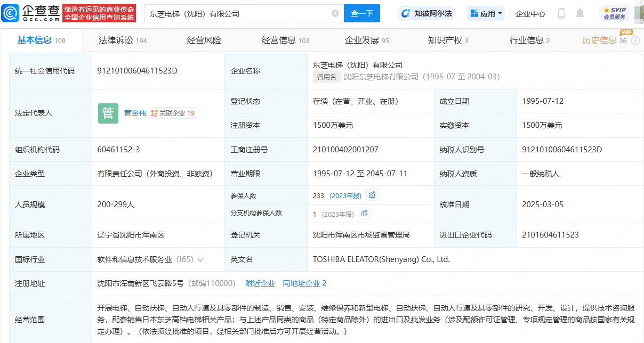The image size is (644, 343).
Task: Open the chart icon for 分支机构参保人数
Action: [x=364, y=214]
